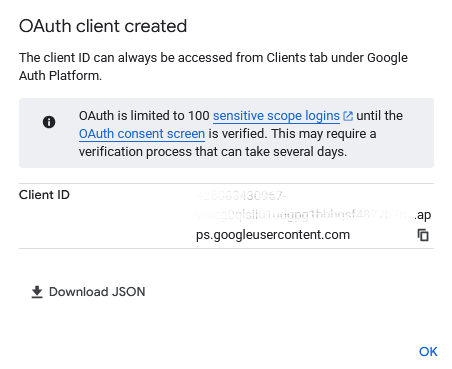The height and width of the screenshot is (369, 452).
Task: Click the external-link icon after sensitive scope logins
Action: 348,116
